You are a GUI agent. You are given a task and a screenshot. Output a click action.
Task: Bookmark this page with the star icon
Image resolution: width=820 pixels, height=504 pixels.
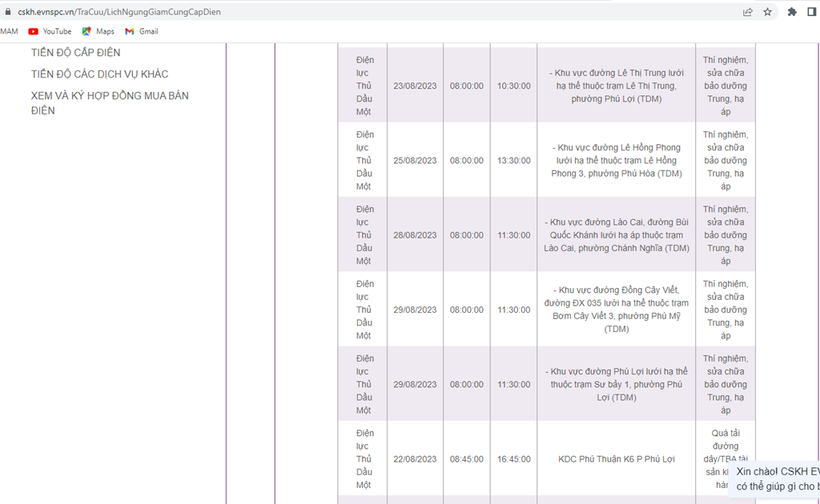point(767,11)
